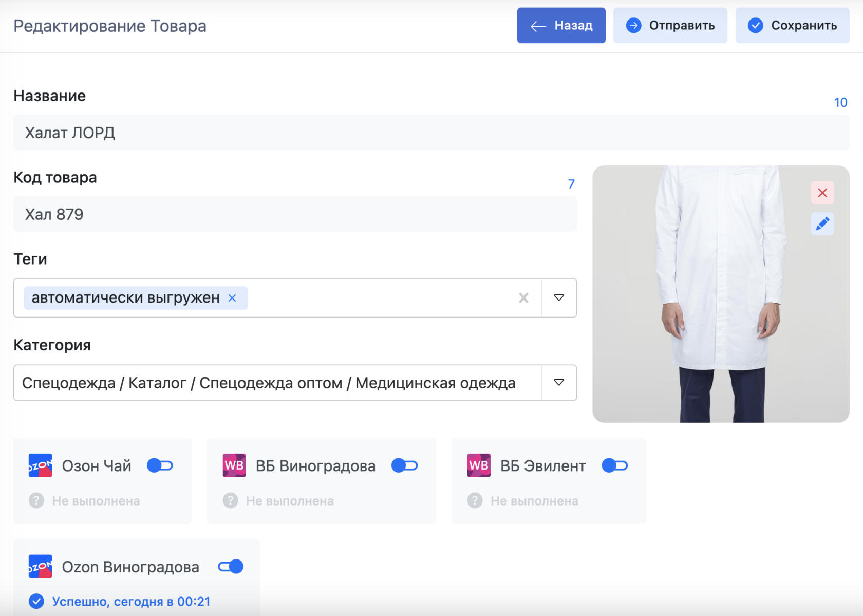Click the red X icon to delete product photo
Screen dimensions: 863x616
[x=822, y=192]
